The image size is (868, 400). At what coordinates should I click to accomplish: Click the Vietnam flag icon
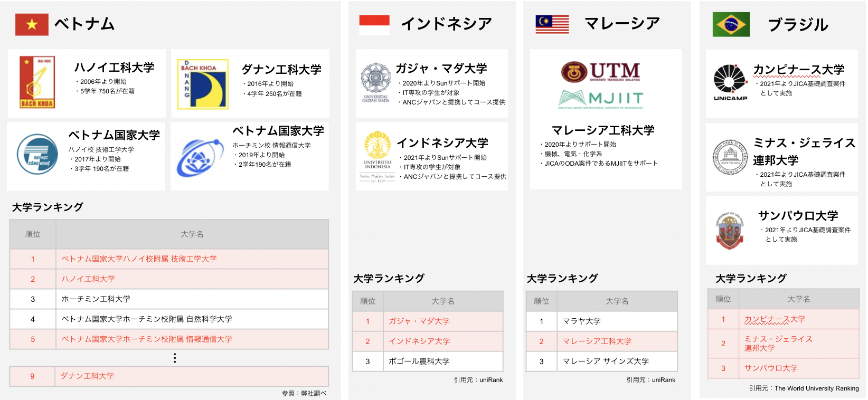[x=32, y=24]
